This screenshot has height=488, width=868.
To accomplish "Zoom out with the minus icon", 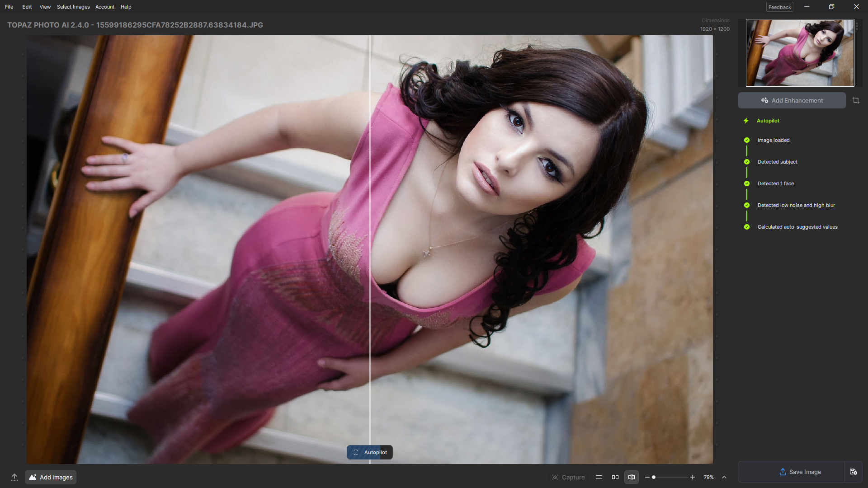I will [x=647, y=477].
